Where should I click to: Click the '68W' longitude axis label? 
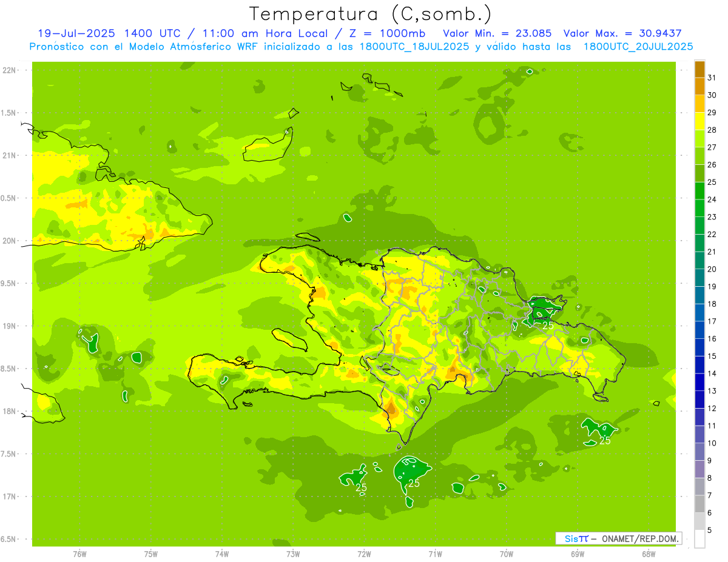click(x=649, y=554)
